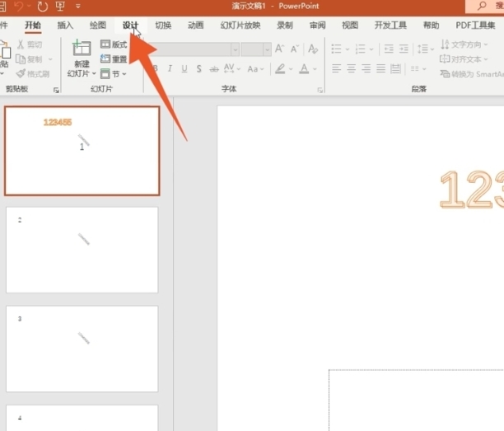Open the Section (节) dropdown

114,74
